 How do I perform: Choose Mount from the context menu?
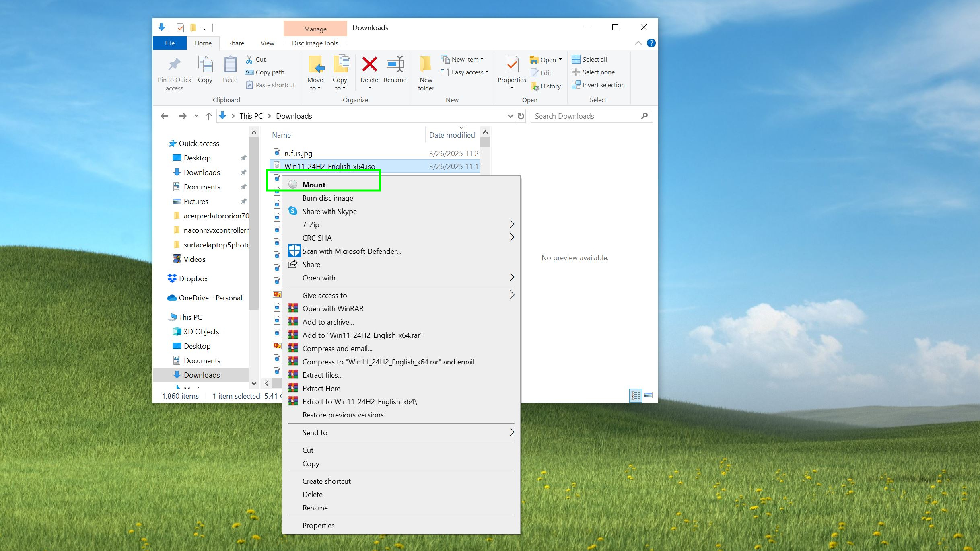point(314,185)
